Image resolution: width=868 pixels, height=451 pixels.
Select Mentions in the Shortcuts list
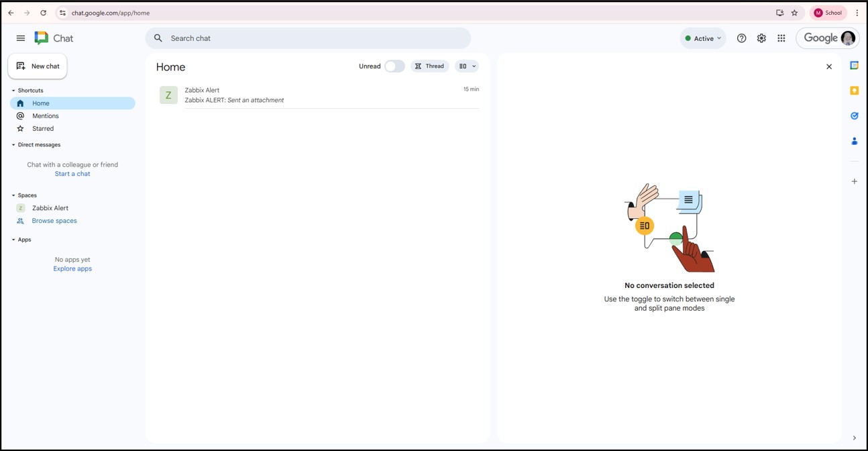46,116
